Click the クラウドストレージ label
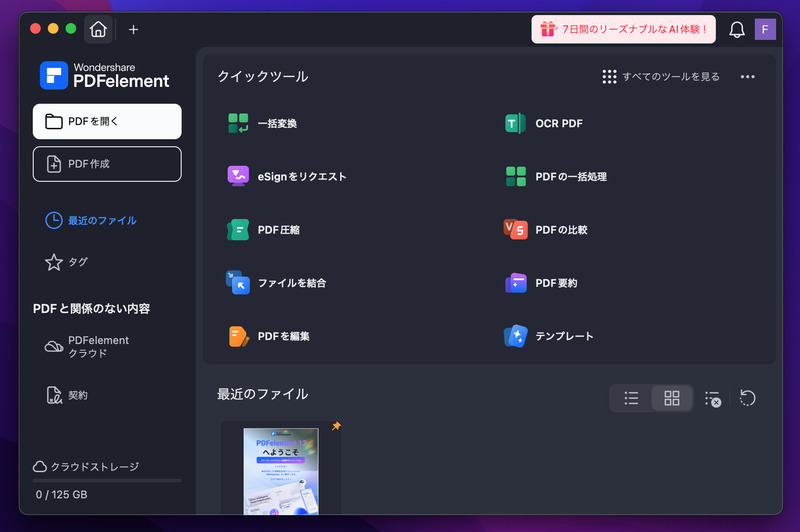Screen dimensions: 800x532 coord(94,467)
